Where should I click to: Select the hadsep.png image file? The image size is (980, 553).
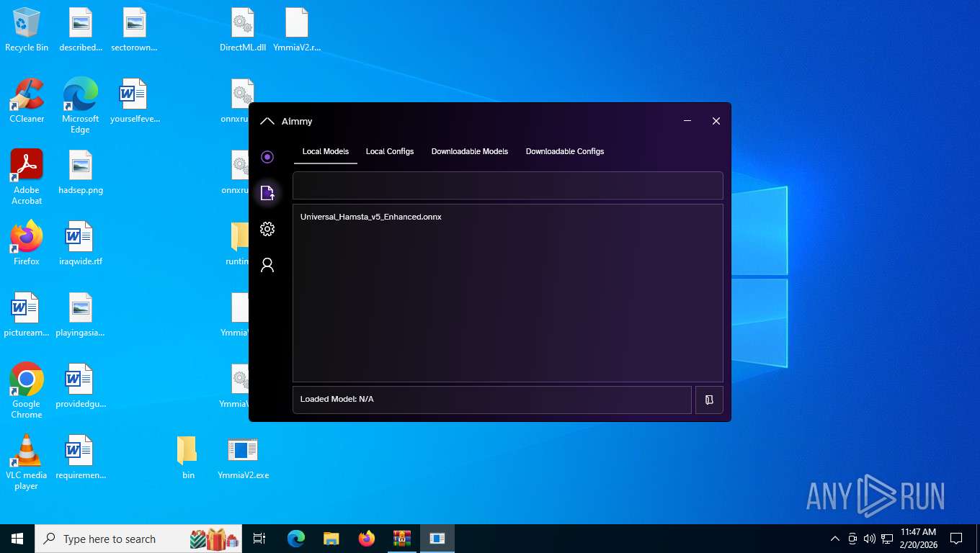(x=81, y=172)
